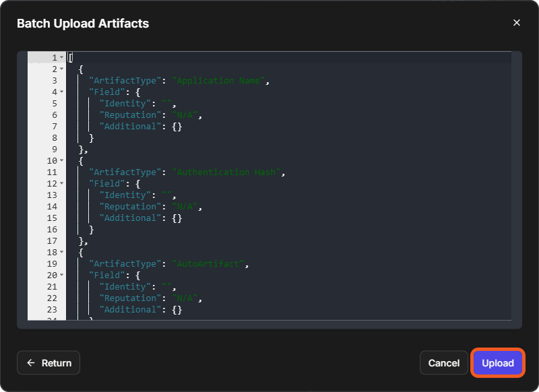The image size is (539, 392).
Task: Click the "ArtifactType" key on line 3
Action: pyautogui.click(x=125, y=81)
